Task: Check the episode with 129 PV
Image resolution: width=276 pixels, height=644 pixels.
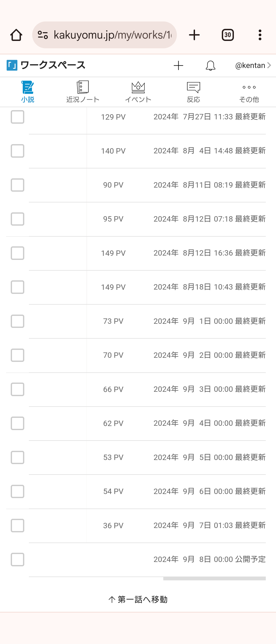Action: [17, 117]
